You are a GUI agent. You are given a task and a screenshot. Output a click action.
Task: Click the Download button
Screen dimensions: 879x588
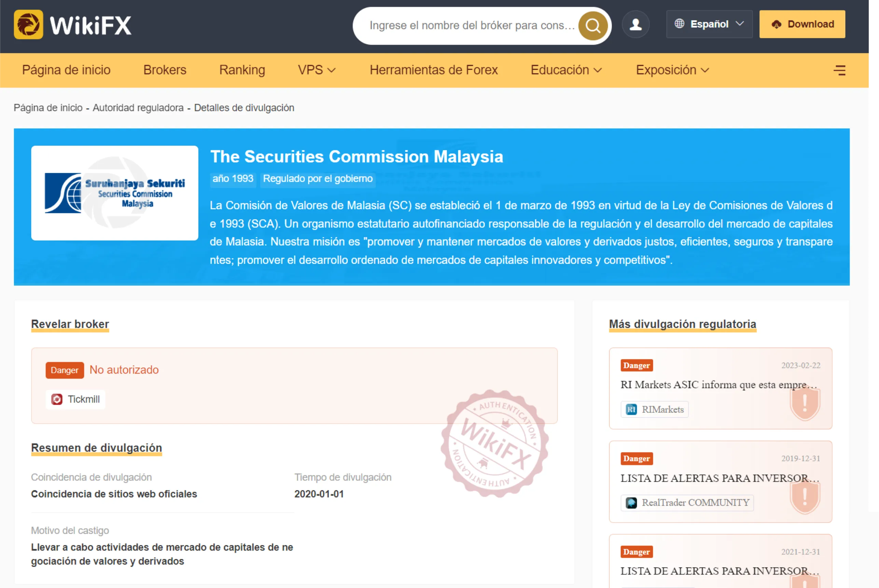(x=802, y=24)
